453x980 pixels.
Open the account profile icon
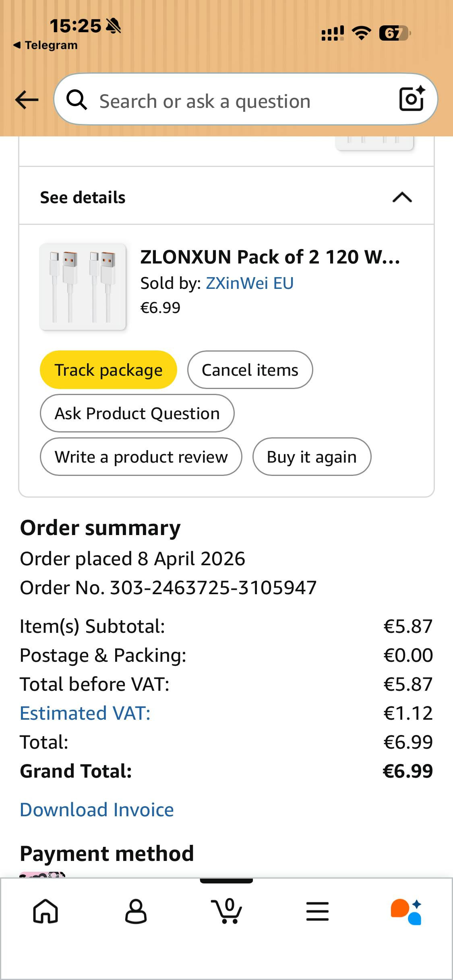(136, 911)
